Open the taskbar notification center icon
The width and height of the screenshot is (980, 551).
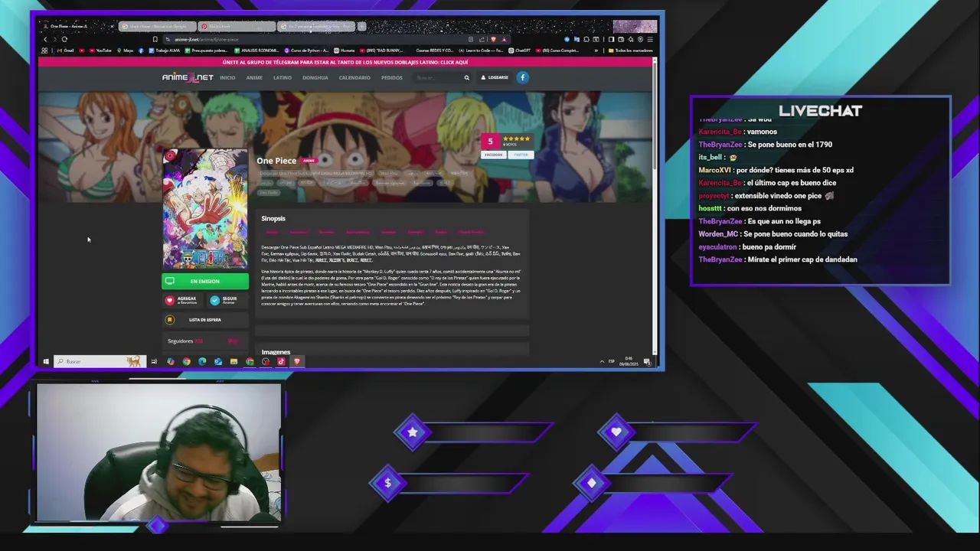(x=648, y=361)
